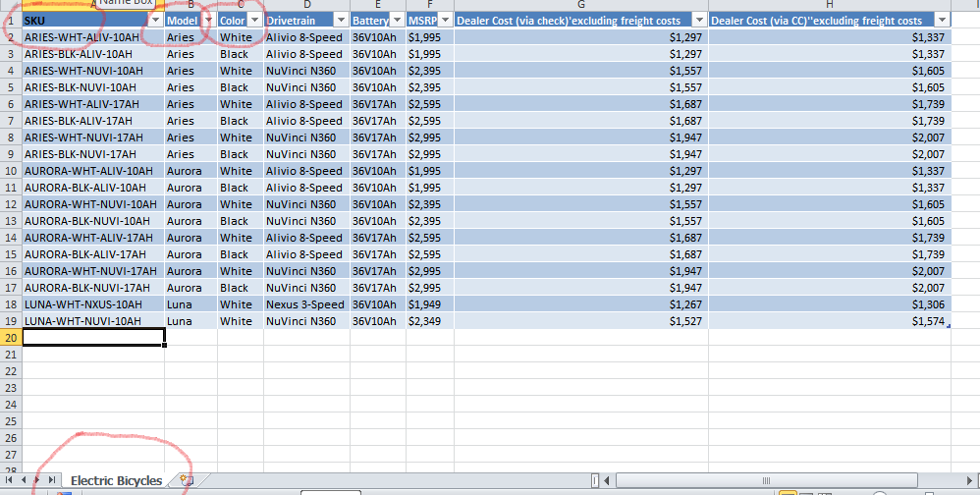
Task: Select column F header
Action: click(x=430, y=5)
